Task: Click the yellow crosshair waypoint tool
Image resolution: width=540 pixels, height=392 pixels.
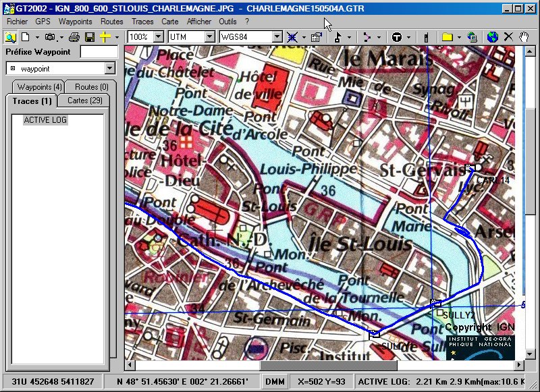Action: [x=105, y=37]
